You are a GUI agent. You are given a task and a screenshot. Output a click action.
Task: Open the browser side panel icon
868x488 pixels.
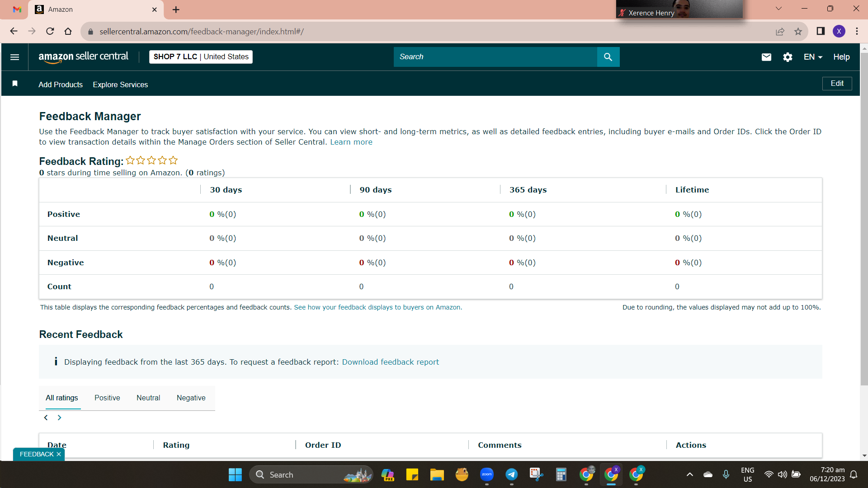click(821, 31)
